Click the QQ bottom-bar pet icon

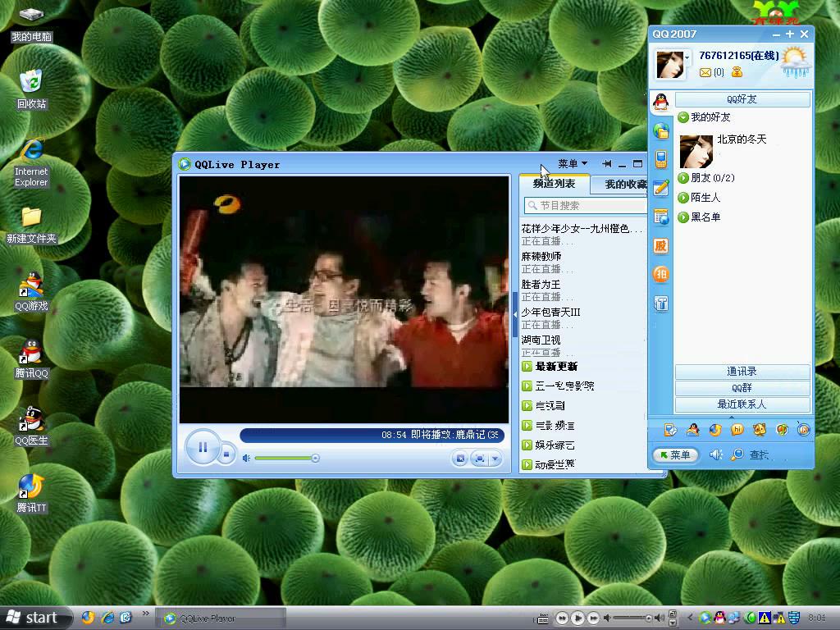[x=759, y=430]
